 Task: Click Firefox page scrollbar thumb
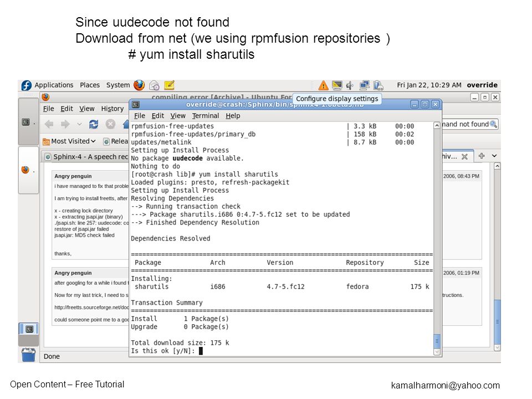497,321
